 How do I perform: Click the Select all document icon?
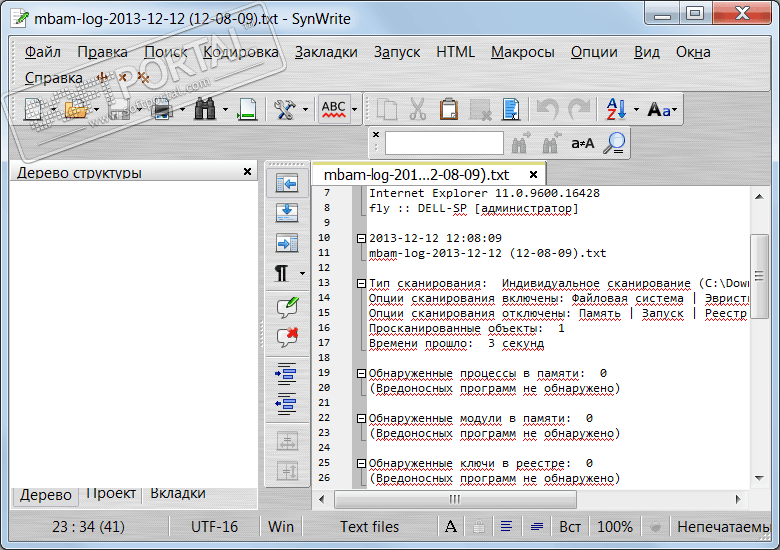[511, 109]
